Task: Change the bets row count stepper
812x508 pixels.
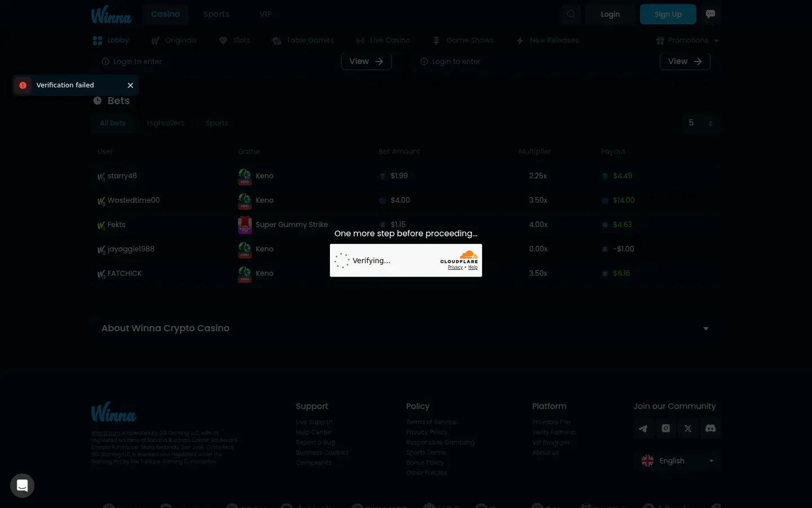Action: (700, 123)
